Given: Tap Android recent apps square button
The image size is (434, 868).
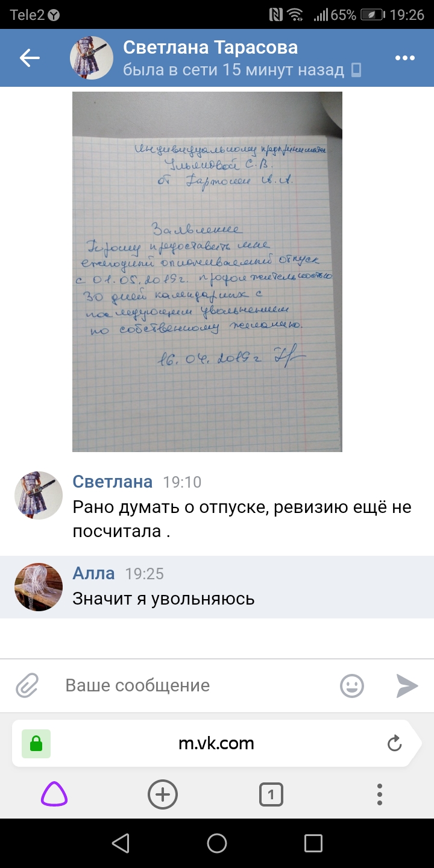Looking at the screenshot, I should 313,843.
